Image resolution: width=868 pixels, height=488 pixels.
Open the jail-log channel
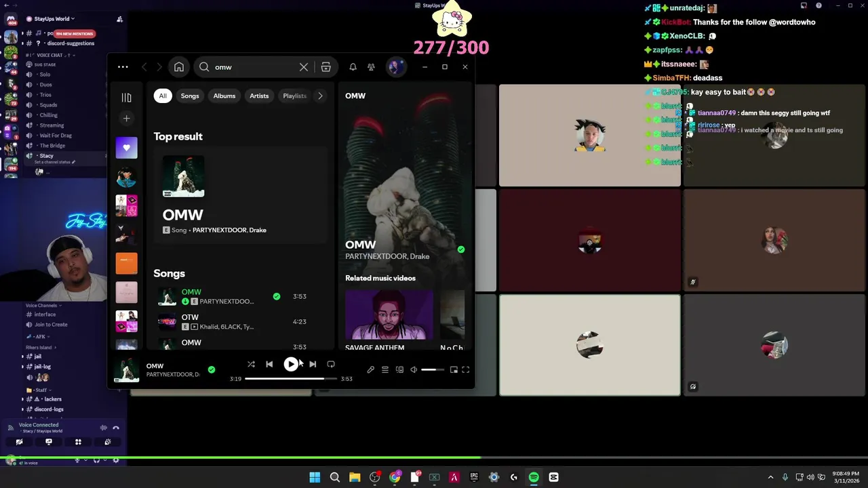tap(42, 367)
